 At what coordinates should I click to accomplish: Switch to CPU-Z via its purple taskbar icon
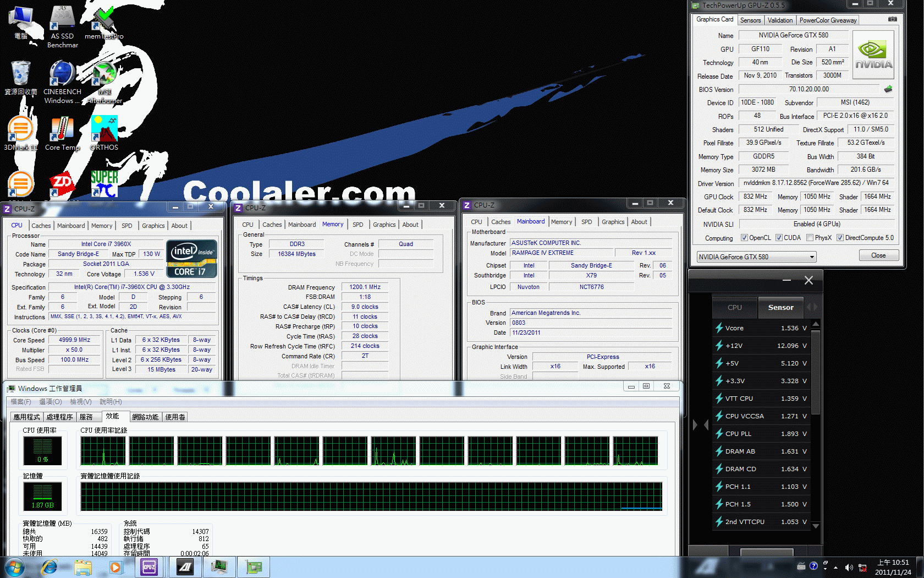pyautogui.click(x=149, y=567)
